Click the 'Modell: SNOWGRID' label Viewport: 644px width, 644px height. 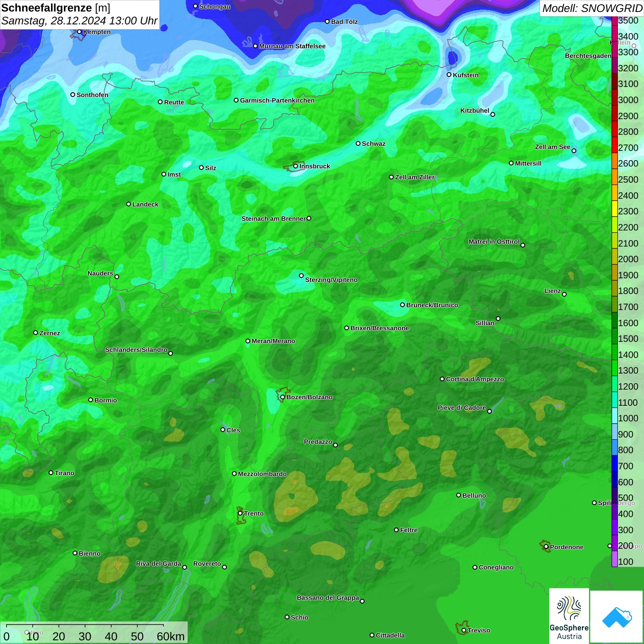click(592, 8)
